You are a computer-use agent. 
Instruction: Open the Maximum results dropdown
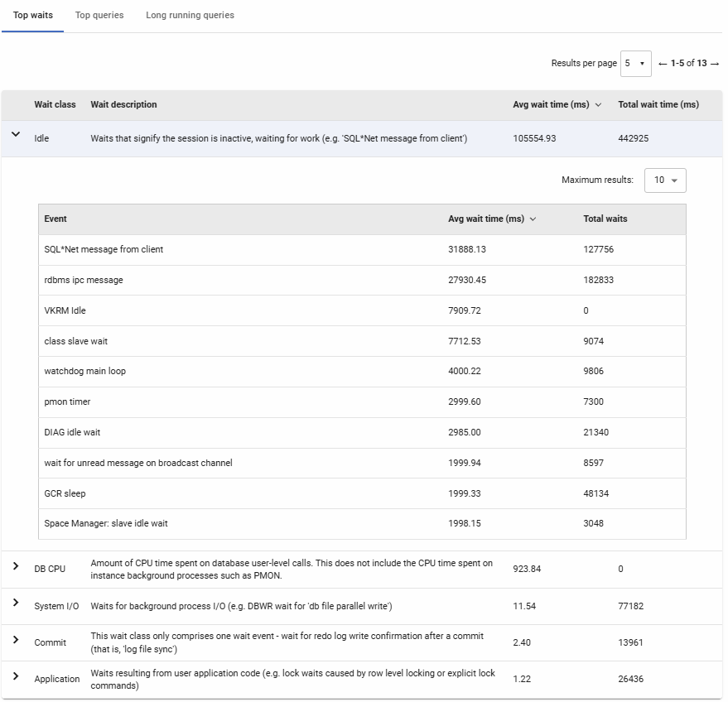pos(664,180)
